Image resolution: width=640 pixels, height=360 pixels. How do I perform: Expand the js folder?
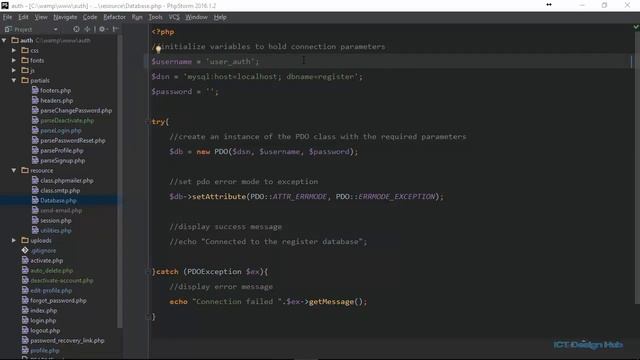point(14,70)
